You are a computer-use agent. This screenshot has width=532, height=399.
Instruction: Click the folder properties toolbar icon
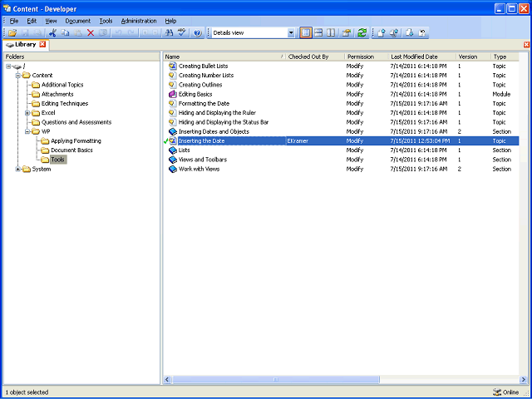tap(346, 33)
